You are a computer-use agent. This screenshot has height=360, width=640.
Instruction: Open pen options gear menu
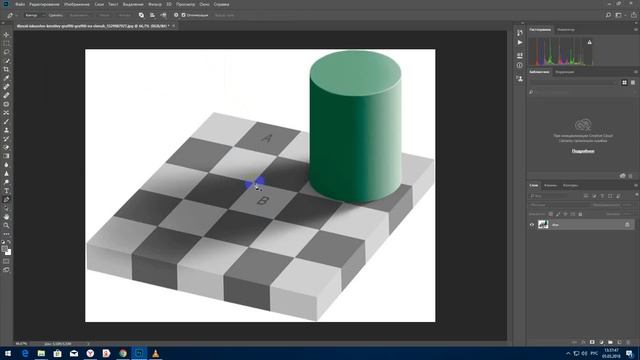click(x=176, y=15)
